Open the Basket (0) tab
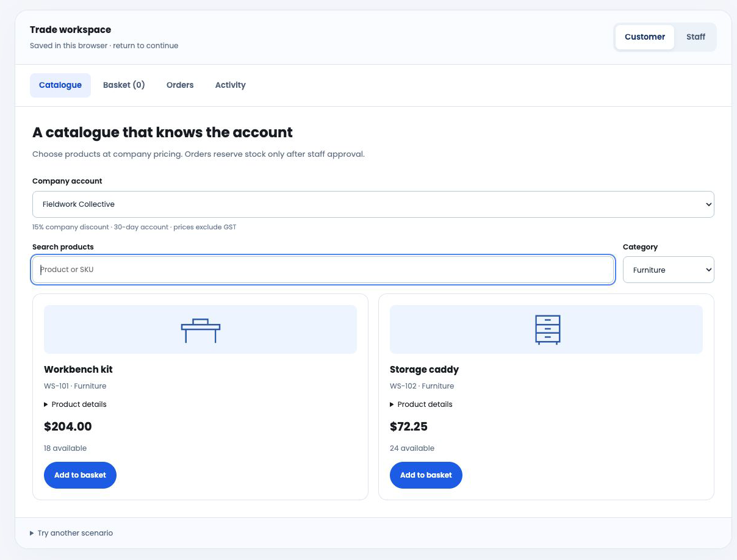The height and width of the screenshot is (560, 737). (124, 85)
